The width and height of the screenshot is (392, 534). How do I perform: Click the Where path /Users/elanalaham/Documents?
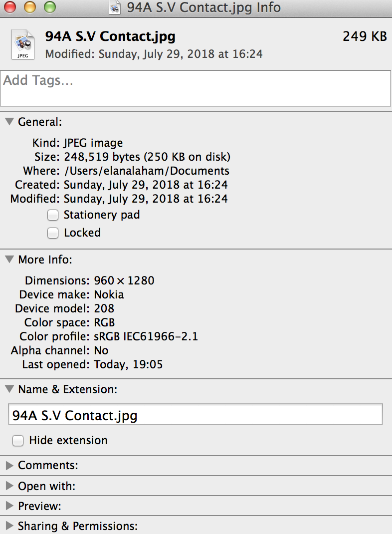click(x=147, y=171)
